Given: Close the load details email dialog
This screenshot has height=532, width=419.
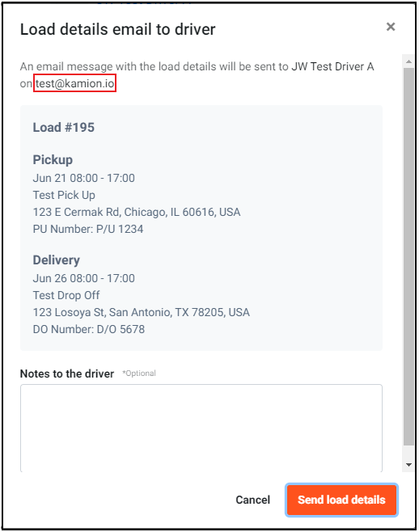Looking at the screenshot, I should click(391, 27).
